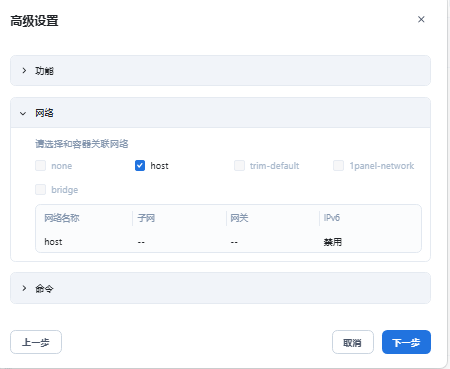Check the trim-default network checkbox
This screenshot has height=369, width=450.
tap(239, 165)
